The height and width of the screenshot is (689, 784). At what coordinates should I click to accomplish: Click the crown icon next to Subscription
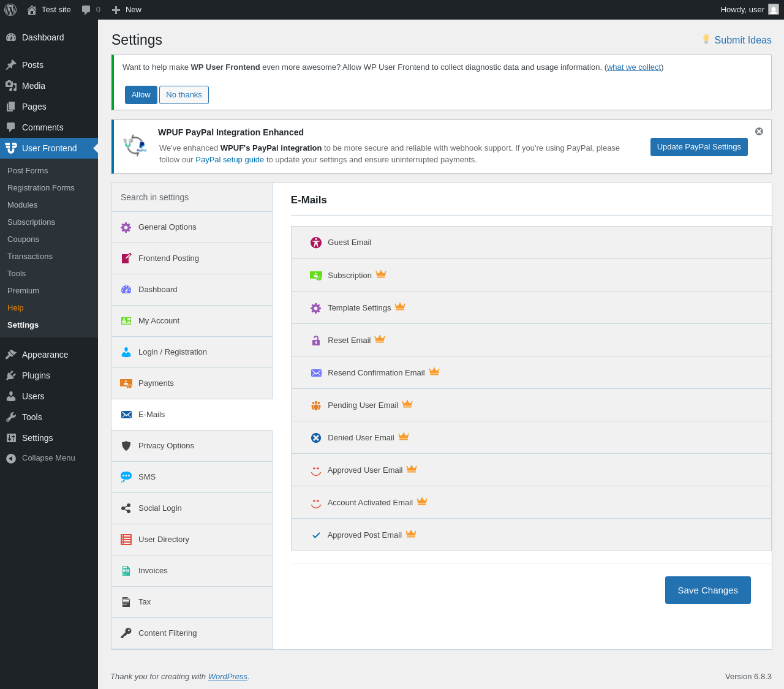pos(381,274)
